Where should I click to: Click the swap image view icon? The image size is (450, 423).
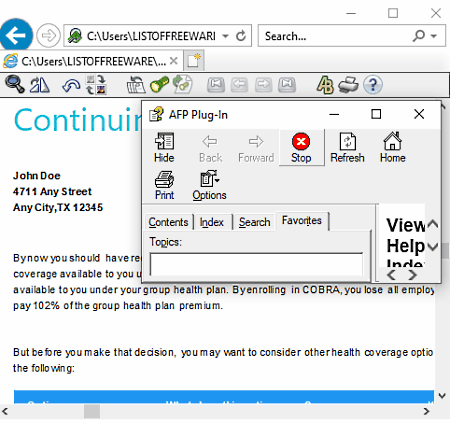pos(96,85)
